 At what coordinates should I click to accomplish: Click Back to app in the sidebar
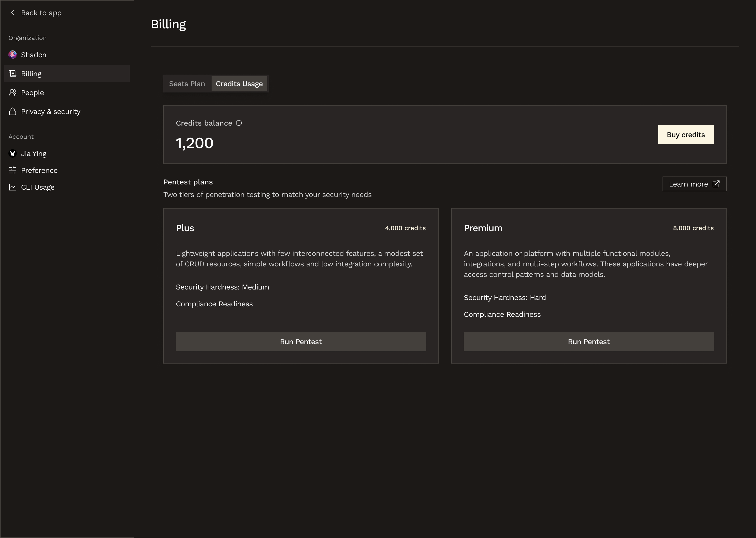point(41,13)
